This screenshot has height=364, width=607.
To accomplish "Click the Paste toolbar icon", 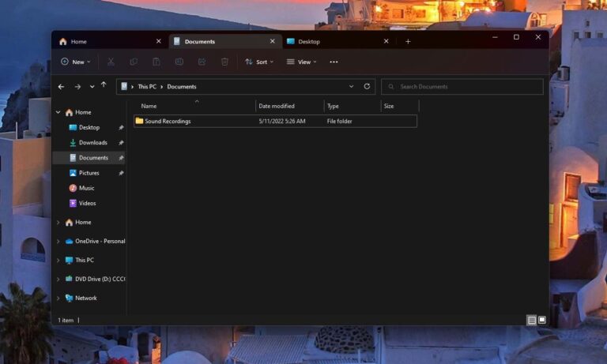I will pos(156,62).
